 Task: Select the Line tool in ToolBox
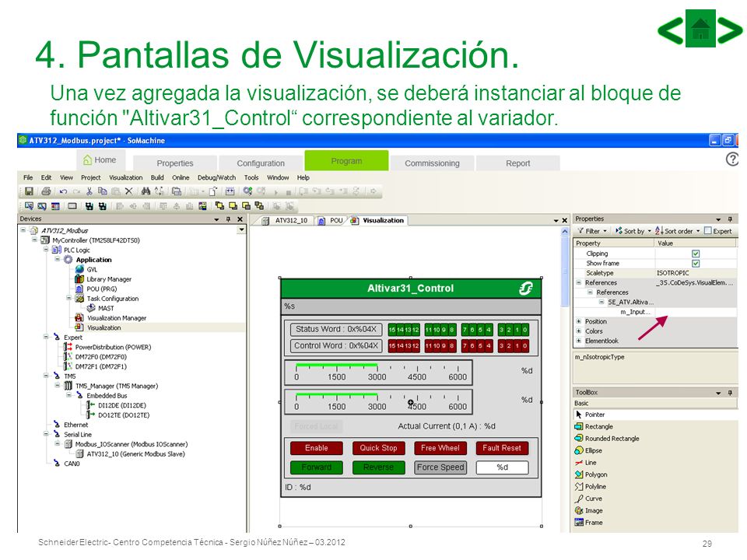[585, 462]
